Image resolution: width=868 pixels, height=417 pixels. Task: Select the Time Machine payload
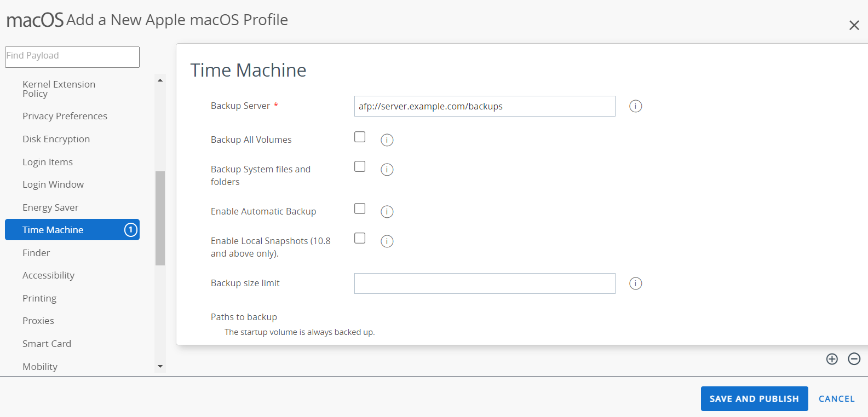(72, 230)
